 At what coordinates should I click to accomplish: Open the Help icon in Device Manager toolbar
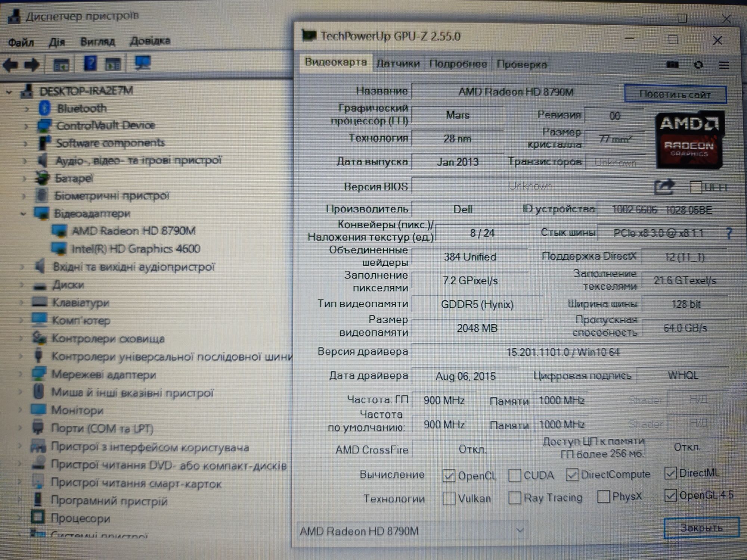[90, 63]
